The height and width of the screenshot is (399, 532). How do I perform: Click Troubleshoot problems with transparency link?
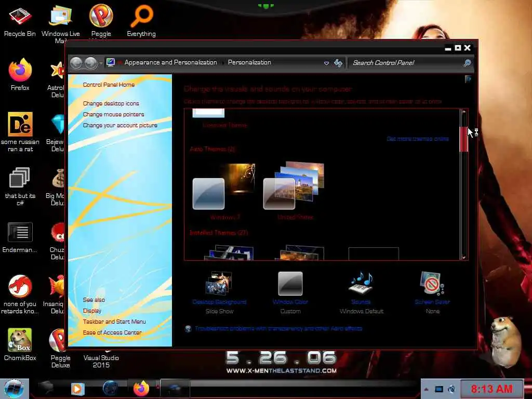[278, 328]
